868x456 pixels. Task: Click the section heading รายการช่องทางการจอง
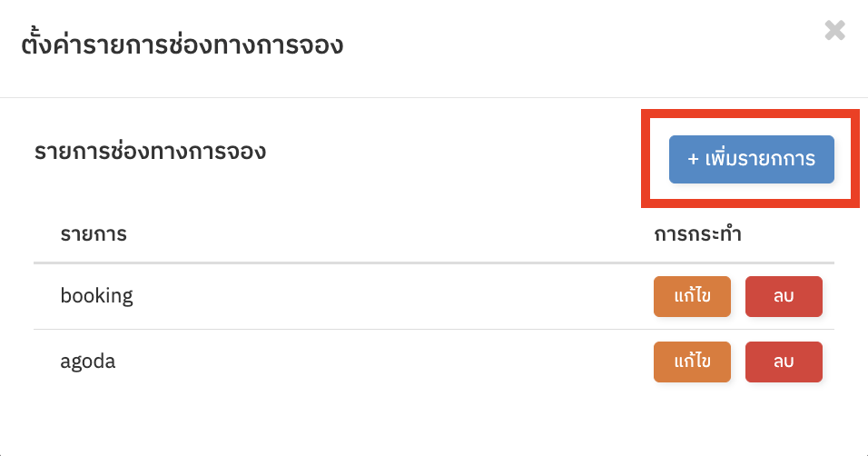tap(150, 151)
